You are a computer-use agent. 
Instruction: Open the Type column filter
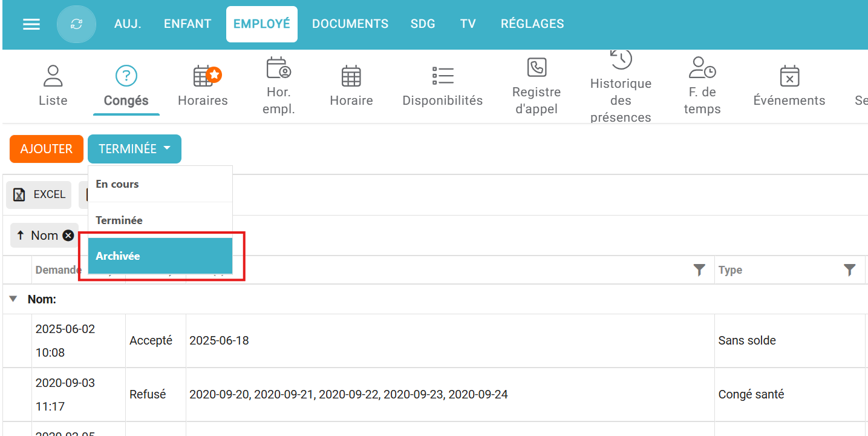coord(849,270)
